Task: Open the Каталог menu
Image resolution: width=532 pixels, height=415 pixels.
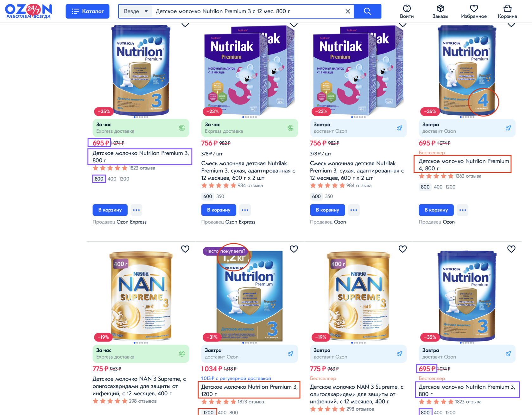Action: coord(87,11)
